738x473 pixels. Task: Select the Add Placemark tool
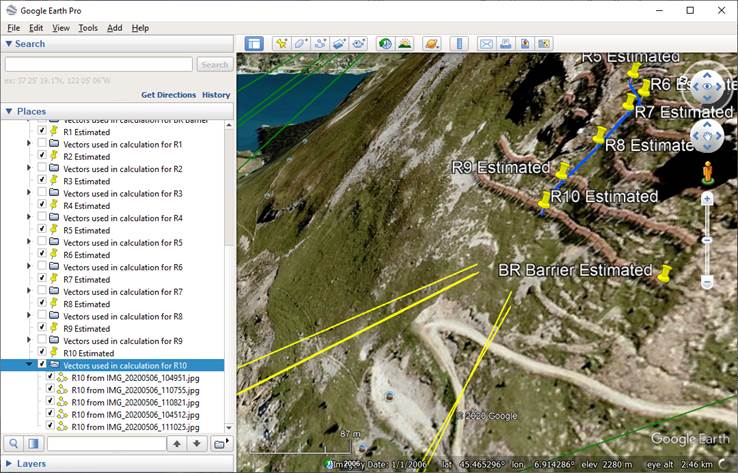pos(281,44)
